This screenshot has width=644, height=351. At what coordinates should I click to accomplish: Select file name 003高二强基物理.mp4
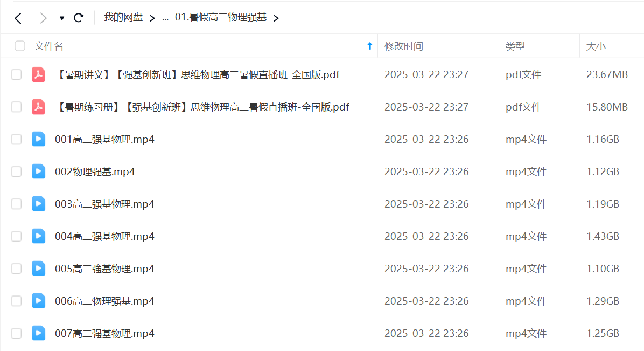tap(105, 204)
